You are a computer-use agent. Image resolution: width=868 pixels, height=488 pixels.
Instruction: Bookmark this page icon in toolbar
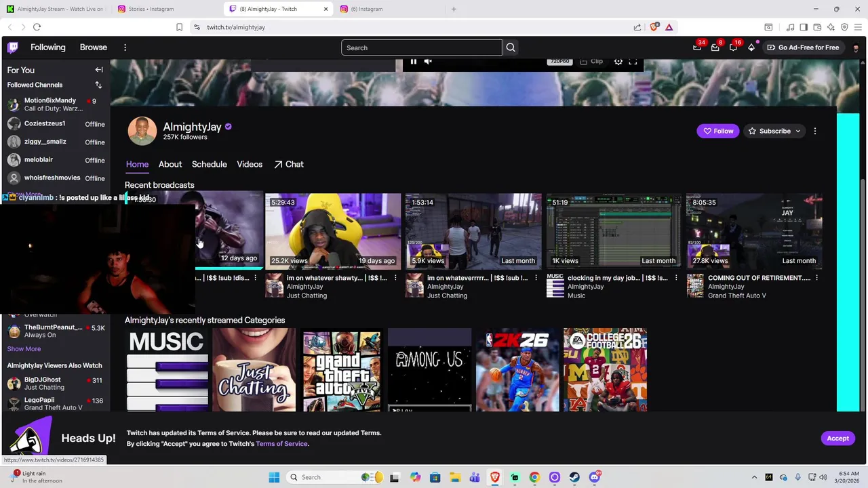pyautogui.click(x=179, y=27)
